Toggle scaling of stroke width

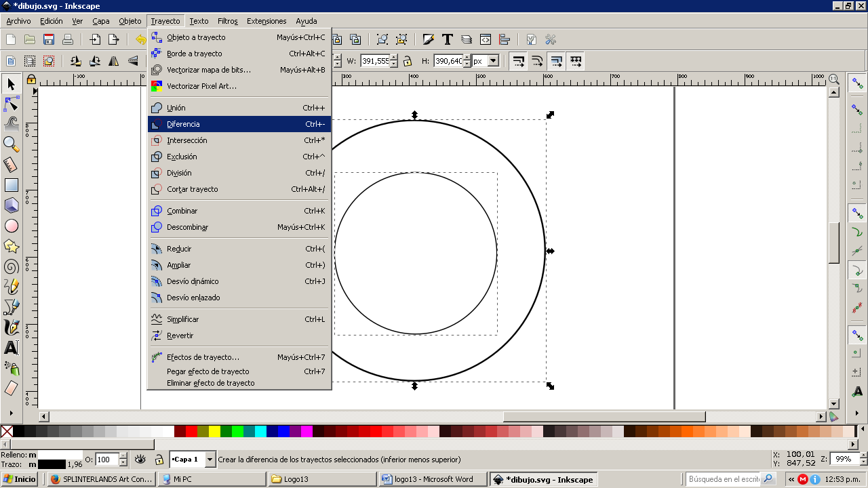518,61
